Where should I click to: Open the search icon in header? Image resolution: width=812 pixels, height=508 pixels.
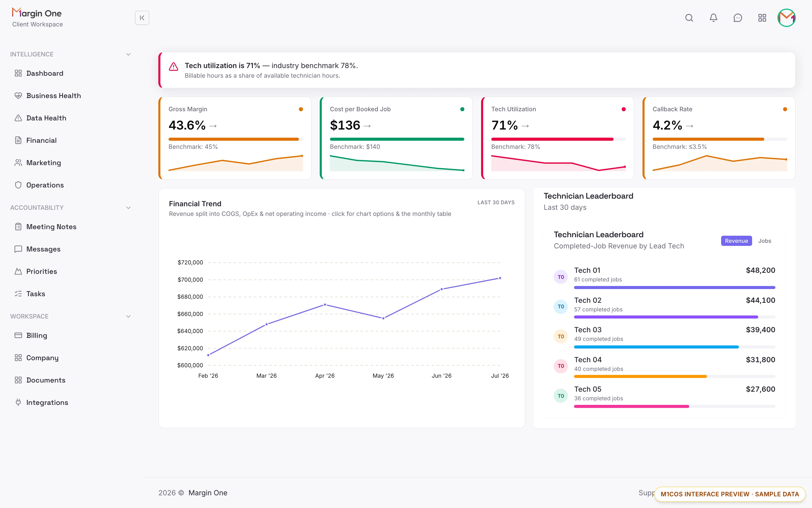click(x=689, y=18)
